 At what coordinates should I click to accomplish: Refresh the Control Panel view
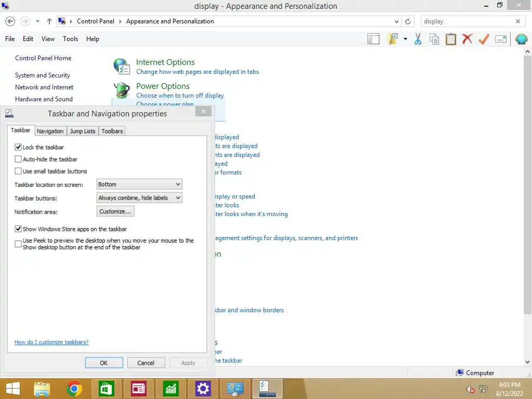click(408, 21)
